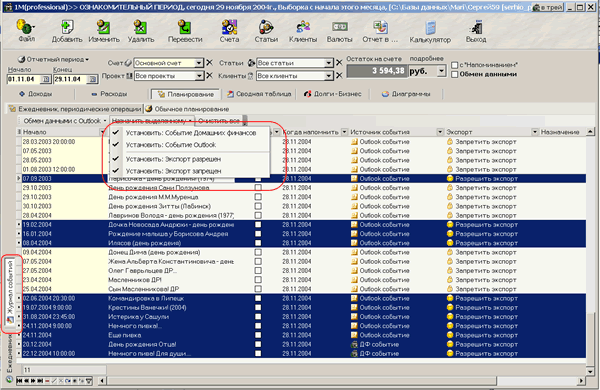Open filter arrow of Когда напомнить column
This screenshot has height=390, width=600.
click(x=344, y=132)
